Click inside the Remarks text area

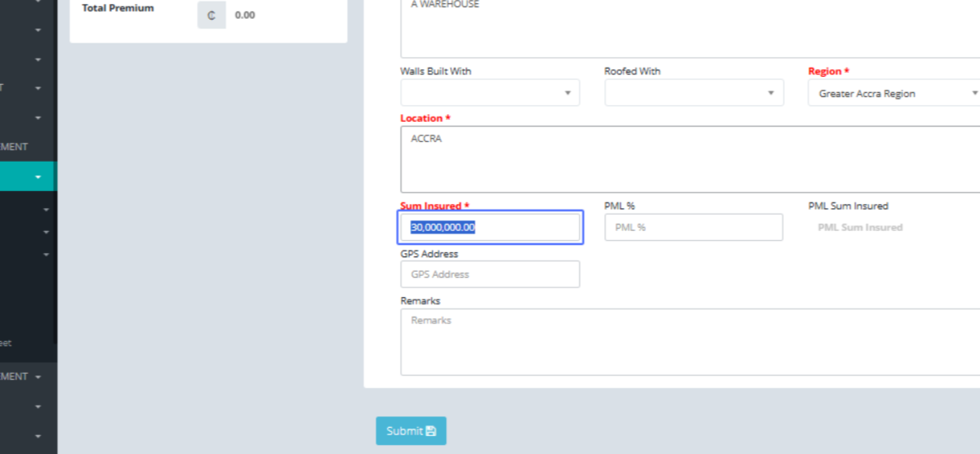690,341
